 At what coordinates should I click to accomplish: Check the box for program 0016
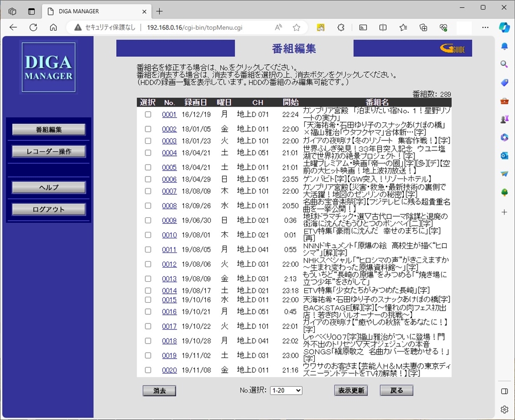148,312
